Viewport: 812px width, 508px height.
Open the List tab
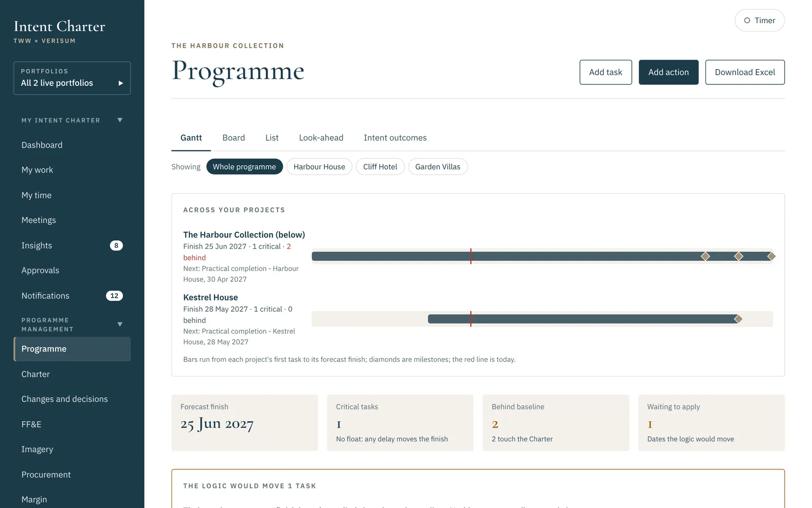click(272, 138)
